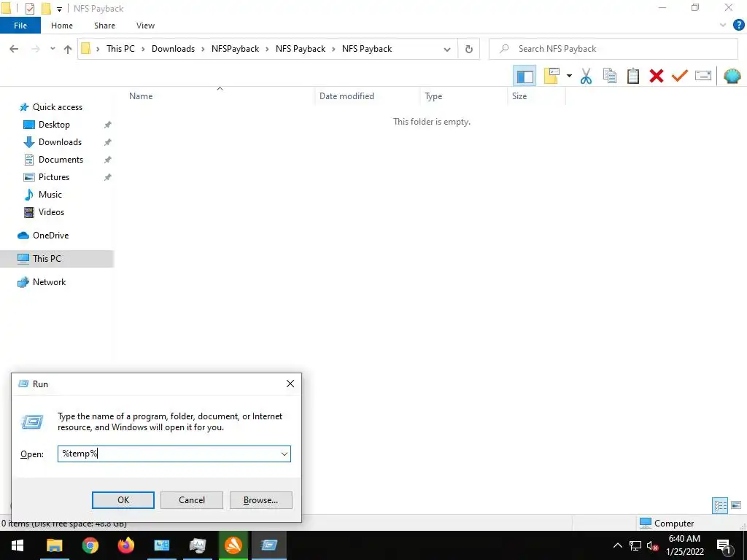Toggle the preview pane toolbar icon
The image size is (747, 560).
point(525,76)
